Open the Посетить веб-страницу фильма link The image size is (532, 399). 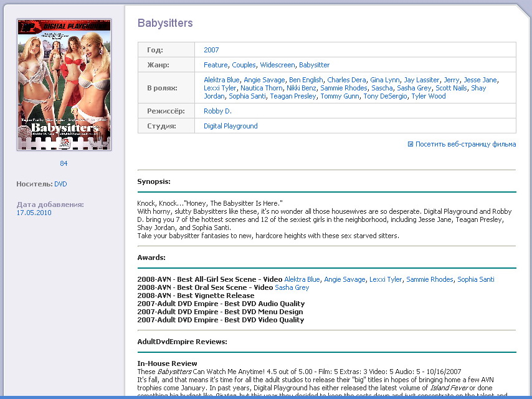pyautogui.click(x=465, y=144)
